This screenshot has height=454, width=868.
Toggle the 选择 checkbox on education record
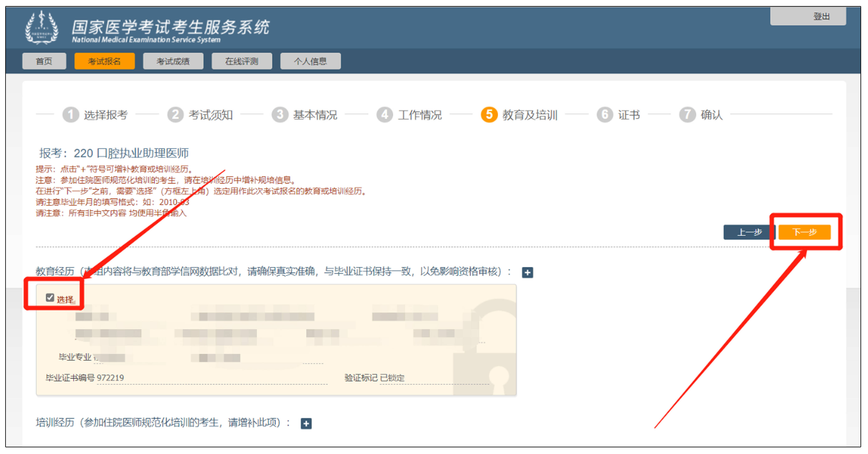[x=50, y=298]
